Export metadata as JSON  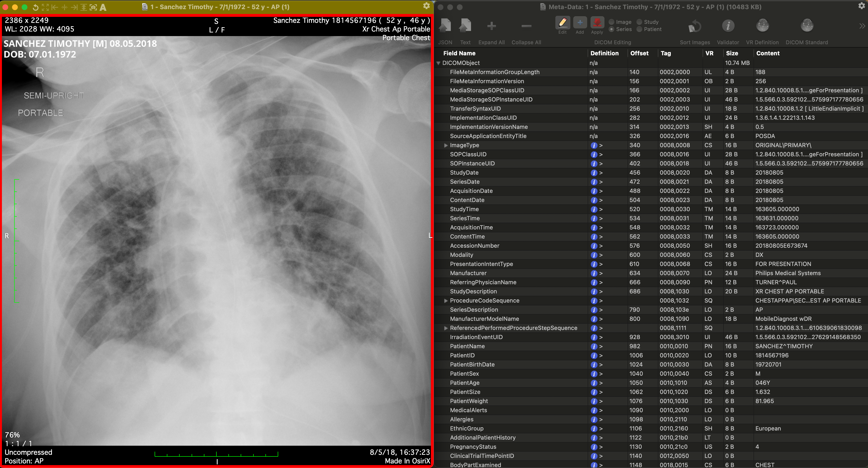click(x=445, y=25)
